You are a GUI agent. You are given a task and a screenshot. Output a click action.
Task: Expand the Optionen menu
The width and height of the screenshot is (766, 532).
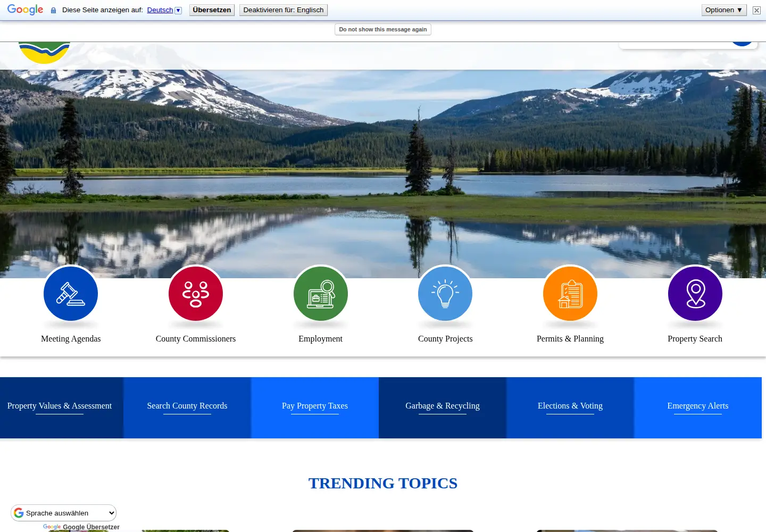point(724,10)
